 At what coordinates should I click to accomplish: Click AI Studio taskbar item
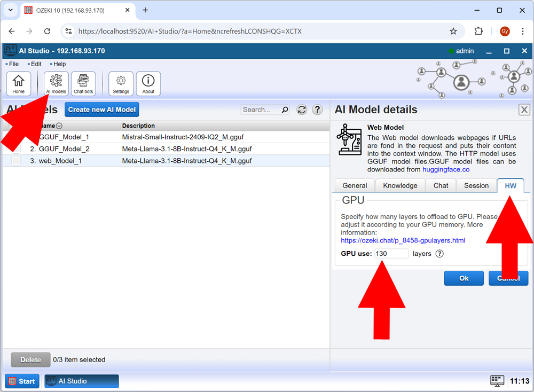click(82, 381)
